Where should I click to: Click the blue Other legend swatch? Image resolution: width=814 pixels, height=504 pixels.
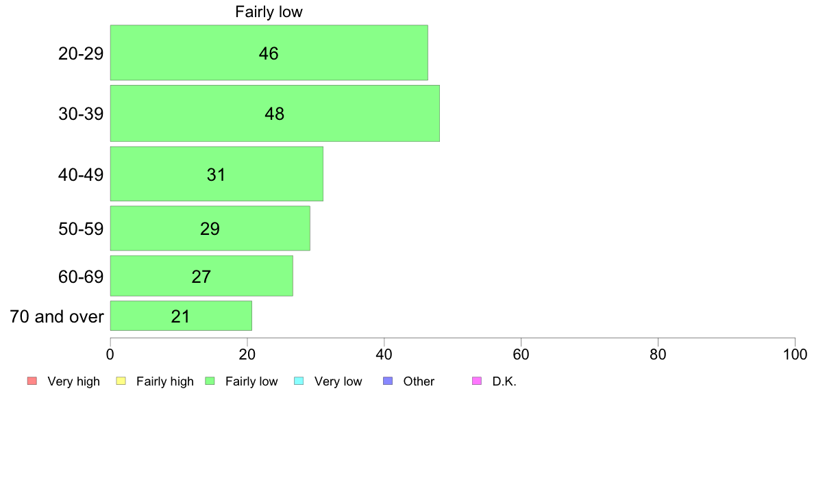(388, 381)
